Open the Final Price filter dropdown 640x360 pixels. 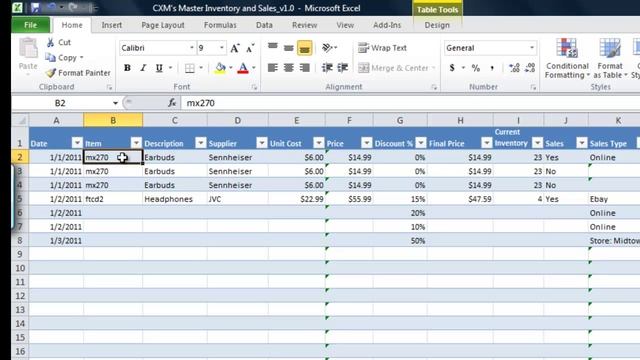[x=487, y=143]
